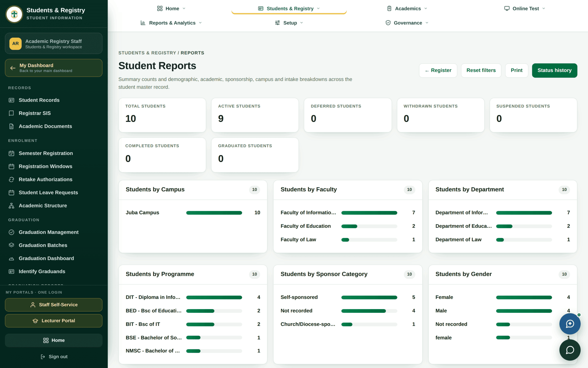
Task: Click the Graduation Dashboard gauge icon
Action: 11,259
